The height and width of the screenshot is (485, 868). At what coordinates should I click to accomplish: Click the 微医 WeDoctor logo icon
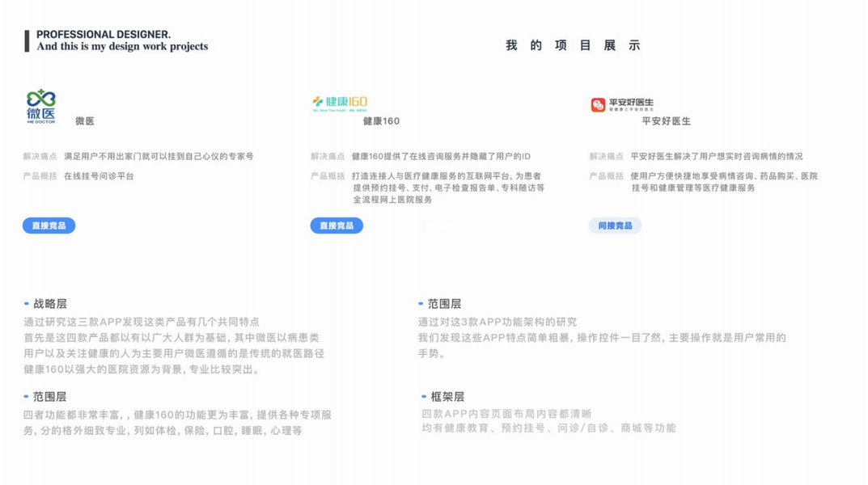[x=41, y=106]
